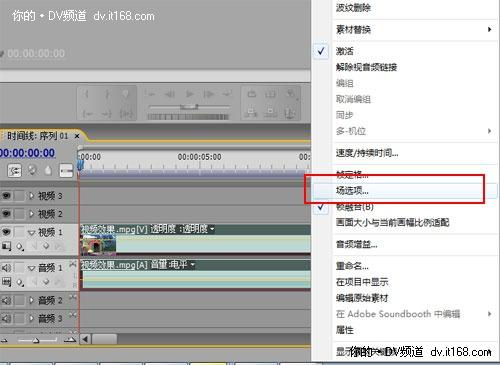The width and height of the screenshot is (500, 365).
Task: Open the 透明度:透明度 dropdown on video clip
Action: click(x=212, y=229)
